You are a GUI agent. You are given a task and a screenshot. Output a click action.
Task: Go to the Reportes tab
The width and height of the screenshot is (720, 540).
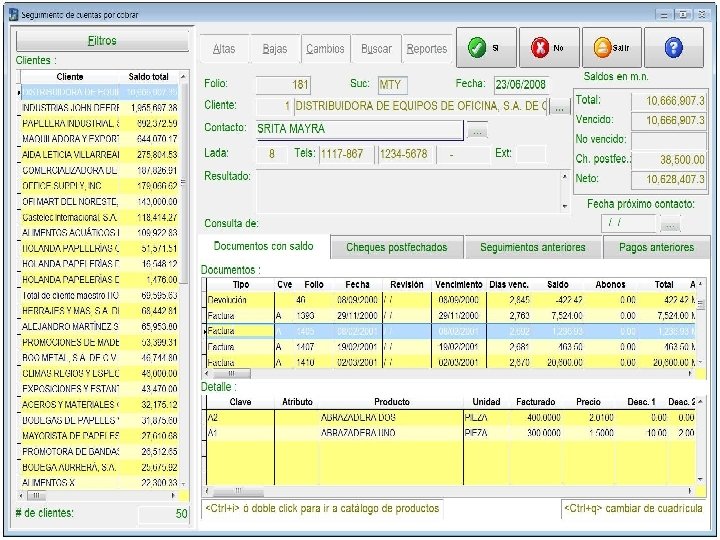point(427,49)
